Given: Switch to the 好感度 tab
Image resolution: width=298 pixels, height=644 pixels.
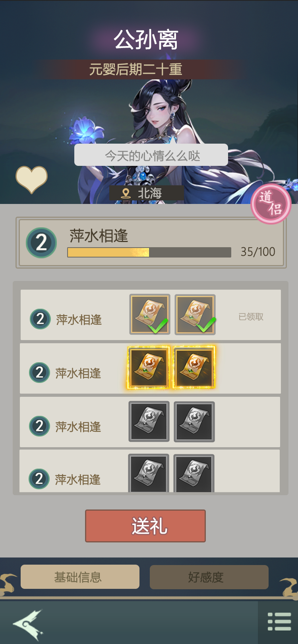Looking at the screenshot, I should pyautogui.click(x=209, y=577).
